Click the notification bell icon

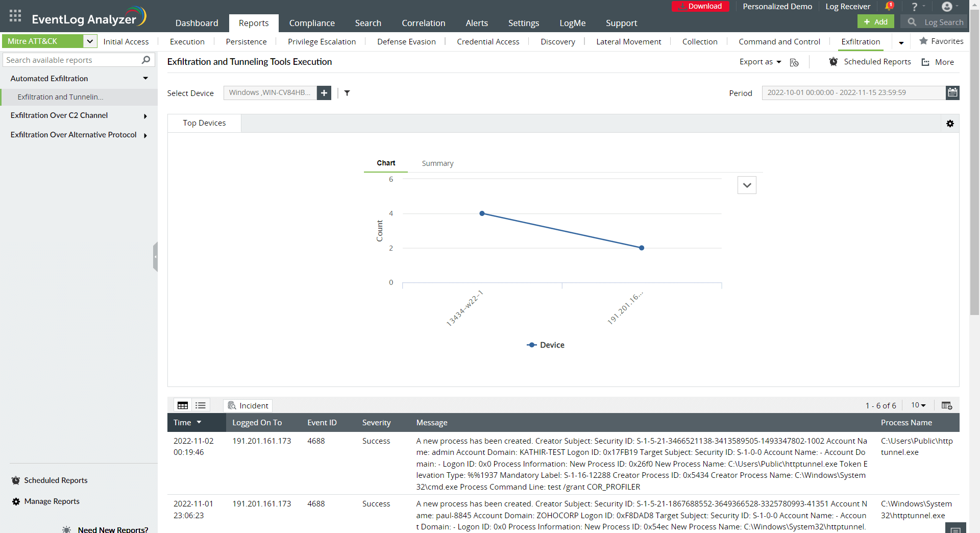889,6
